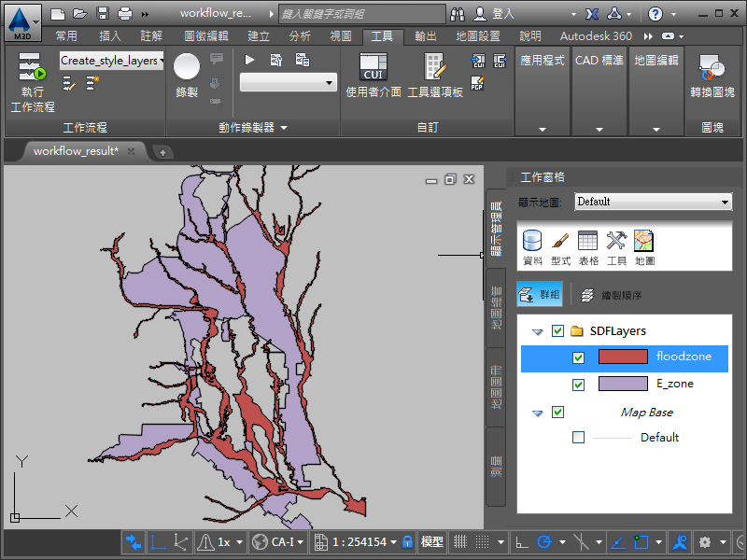Viewport: 747px width, 560px height.
Task: Open the Table (表格) icon
Action: (588, 241)
